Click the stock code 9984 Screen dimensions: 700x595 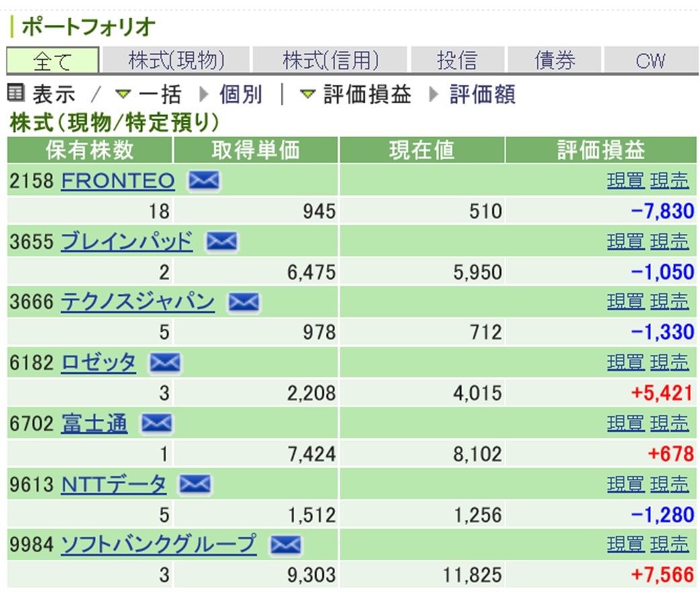pos(32,545)
